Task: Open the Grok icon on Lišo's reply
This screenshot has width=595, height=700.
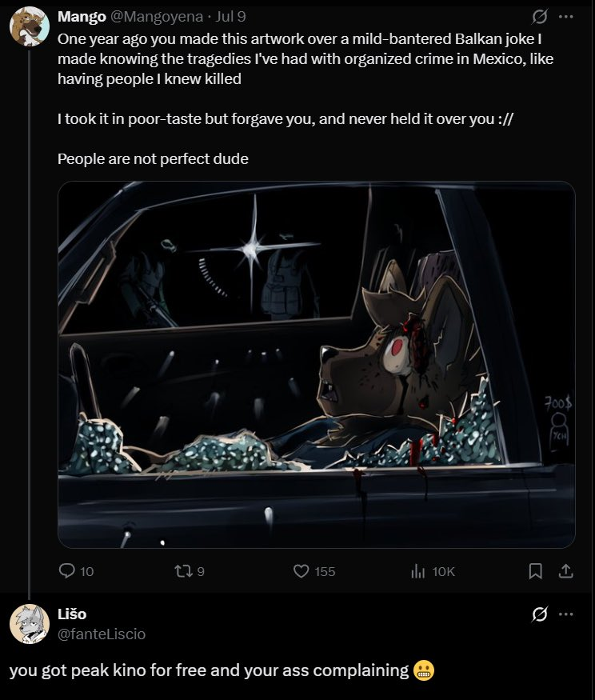Action: pyautogui.click(x=540, y=614)
